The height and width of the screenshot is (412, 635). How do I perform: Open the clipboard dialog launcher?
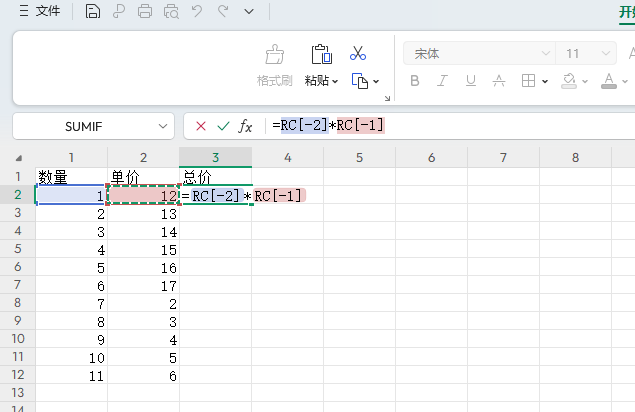coord(388,98)
